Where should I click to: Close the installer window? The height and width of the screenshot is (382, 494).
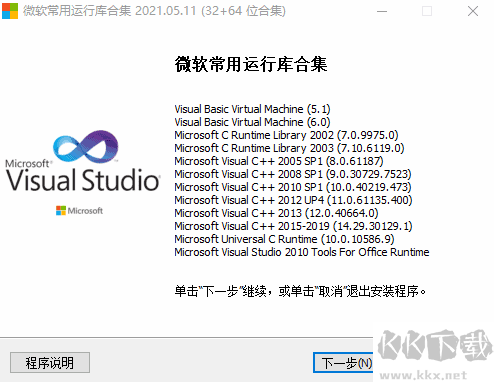click(473, 11)
